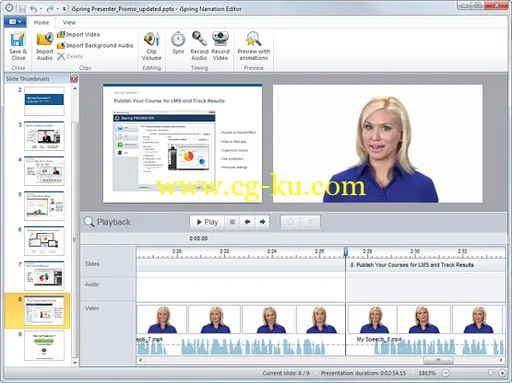Select slide 5 thumbnail
This screenshot has width=512, height=383.
[x=44, y=206]
